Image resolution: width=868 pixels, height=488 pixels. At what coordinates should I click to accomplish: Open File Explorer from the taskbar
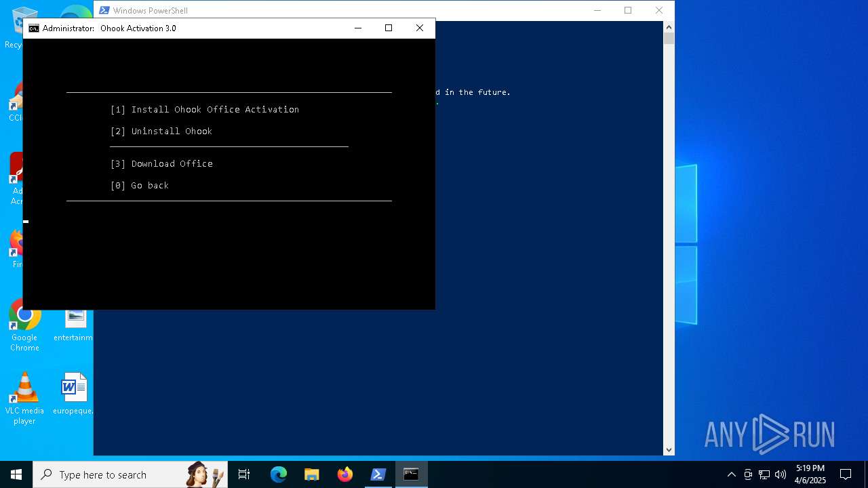tap(312, 474)
